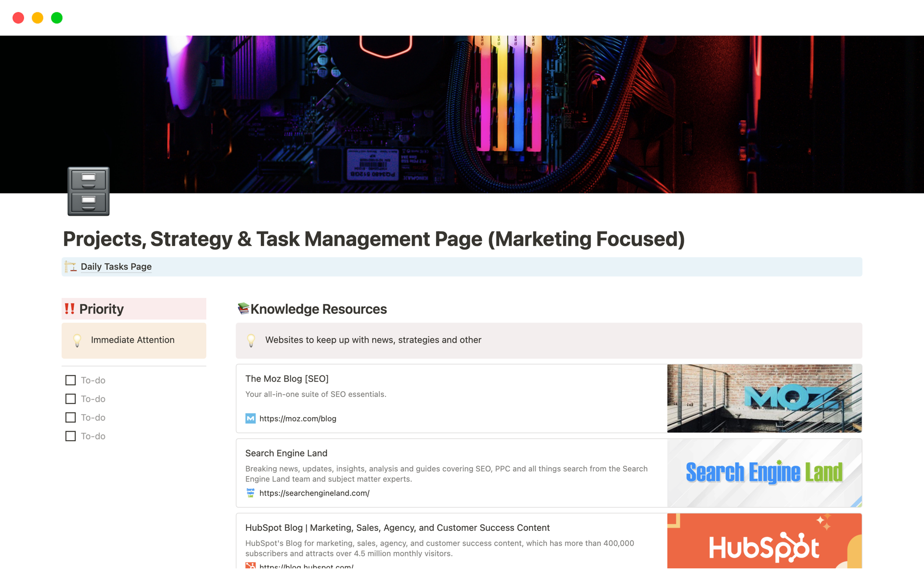The image size is (924, 578).
Task: Check the first To-do checkbox
Action: tap(70, 380)
